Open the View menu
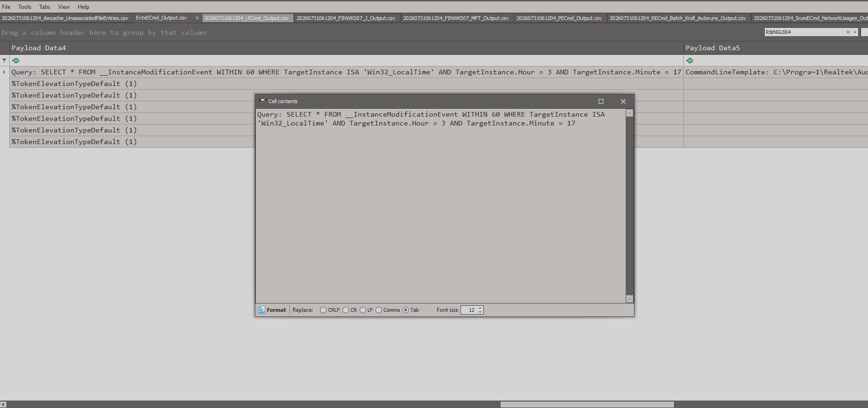This screenshot has height=408, width=868. click(64, 7)
